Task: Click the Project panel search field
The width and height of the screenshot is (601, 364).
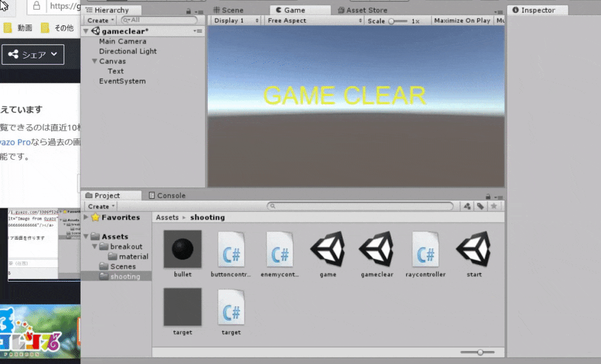Action: coord(361,206)
